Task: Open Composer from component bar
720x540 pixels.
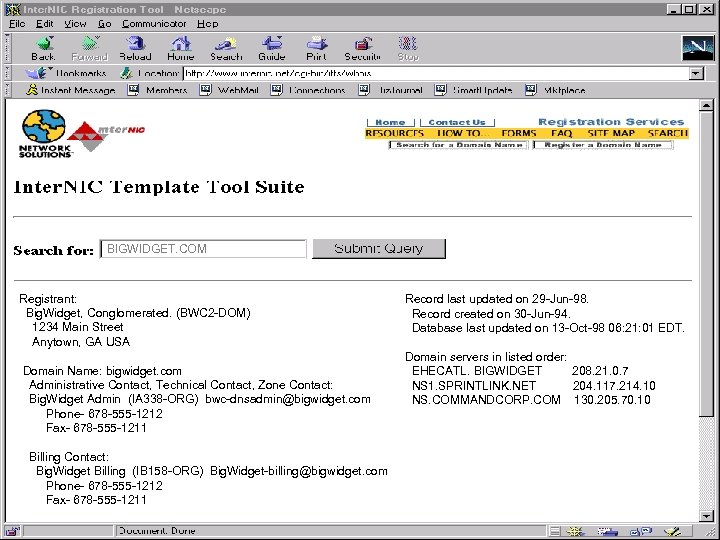Action: [x=672, y=532]
